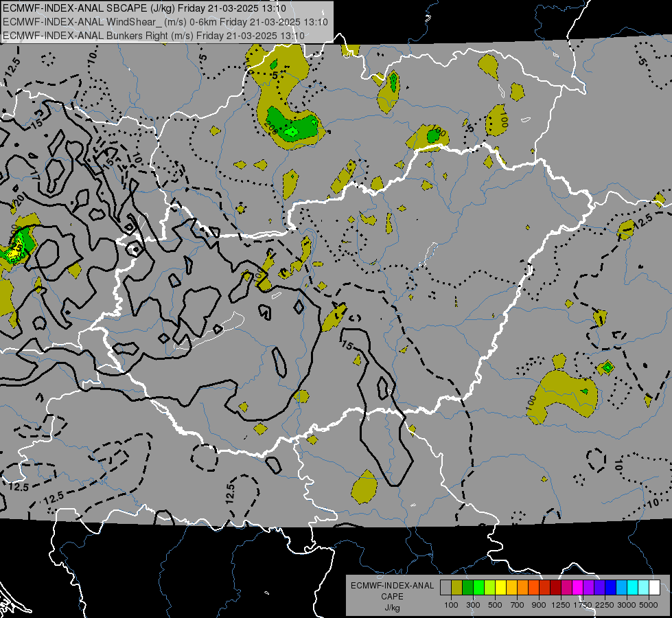Click the legend tick label 5000
Screen dimensions: 672x618
click(649, 605)
